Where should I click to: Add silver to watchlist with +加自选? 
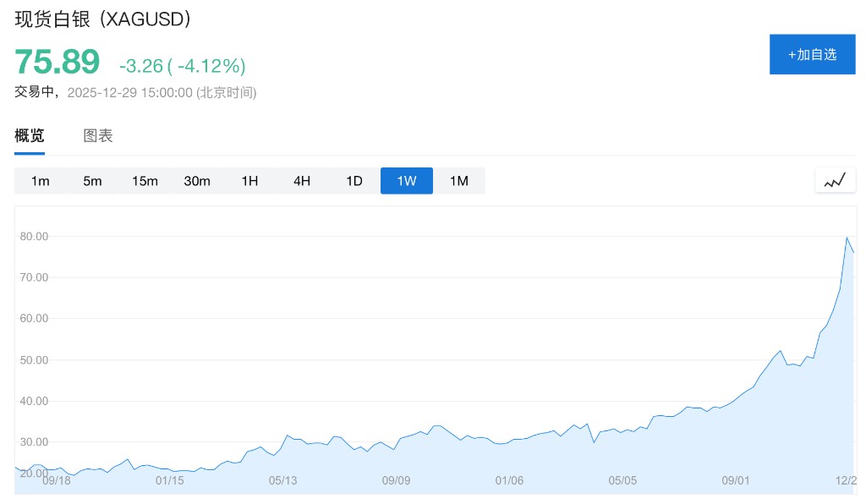tap(812, 54)
